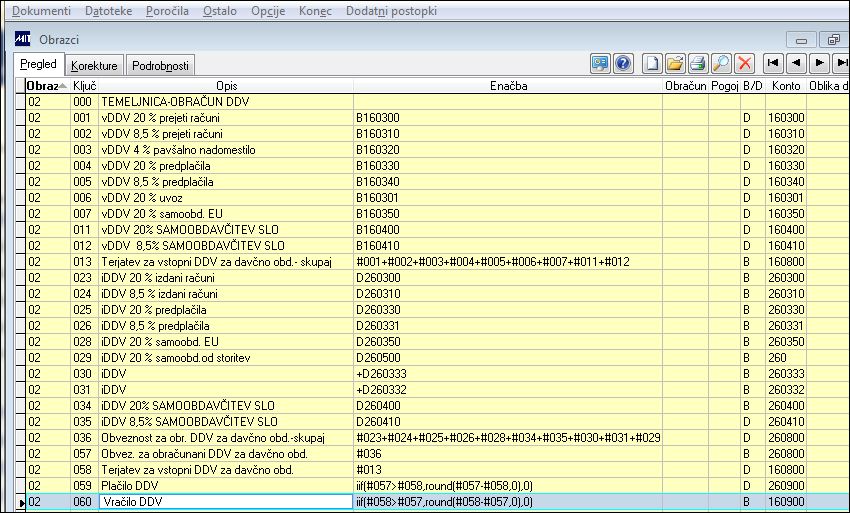The width and height of the screenshot is (850, 513).
Task: Click Konto cell 260331
Action: [x=786, y=325]
